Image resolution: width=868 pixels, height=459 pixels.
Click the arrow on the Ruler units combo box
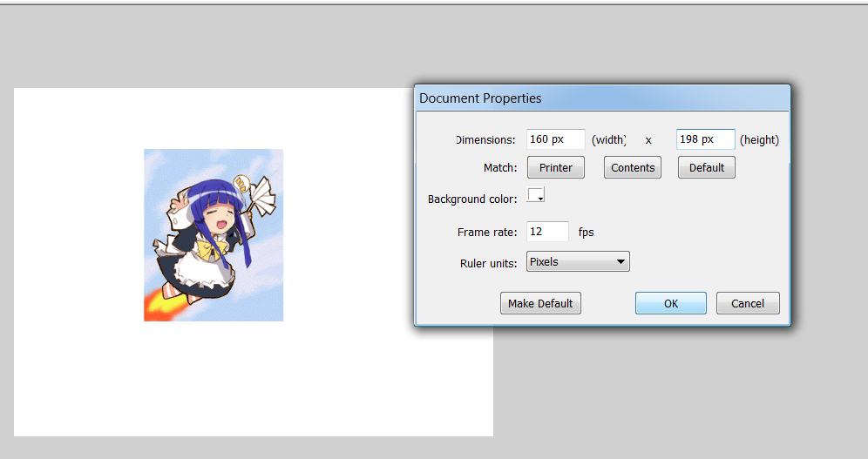(620, 261)
